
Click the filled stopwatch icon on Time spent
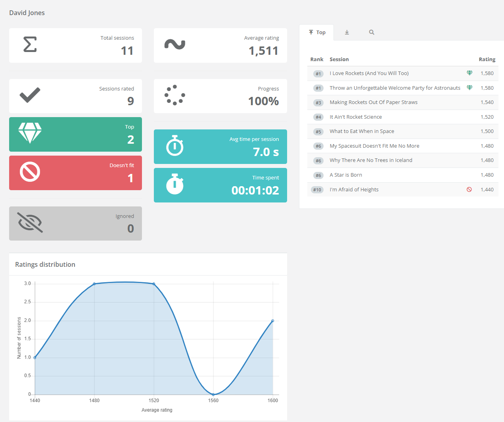pyautogui.click(x=174, y=184)
